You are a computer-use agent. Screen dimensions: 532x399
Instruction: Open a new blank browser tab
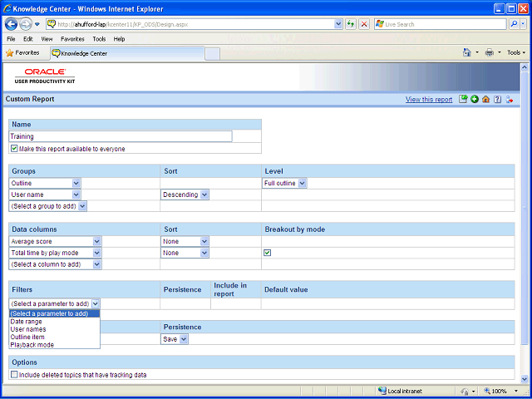pos(213,54)
